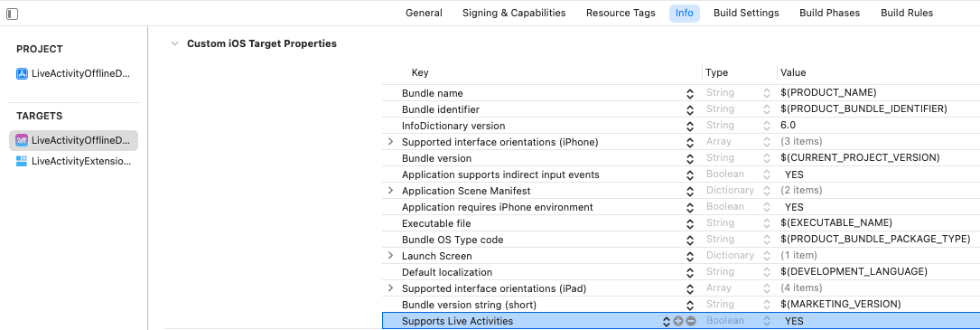
Task: Open the Signing & Capabilities tab
Action: (514, 14)
